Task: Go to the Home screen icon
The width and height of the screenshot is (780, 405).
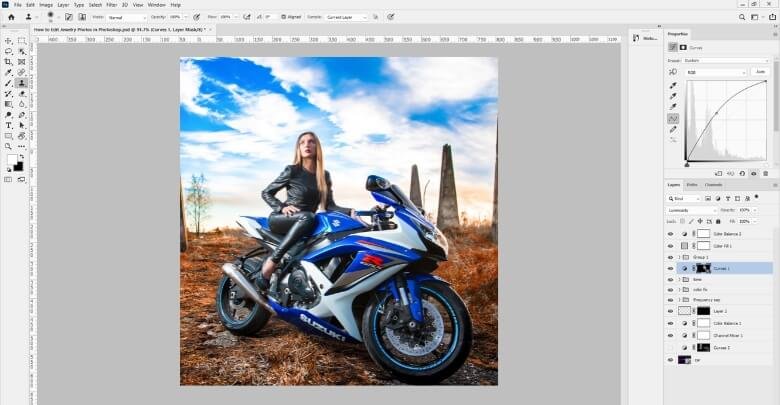Action: (x=11, y=17)
